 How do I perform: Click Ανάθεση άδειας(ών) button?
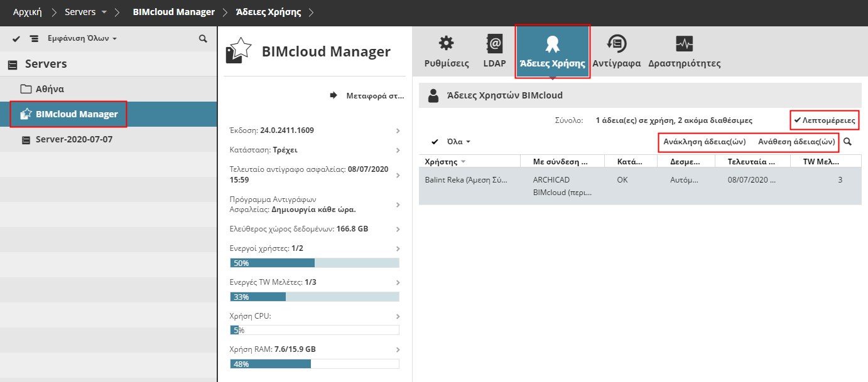coord(796,142)
